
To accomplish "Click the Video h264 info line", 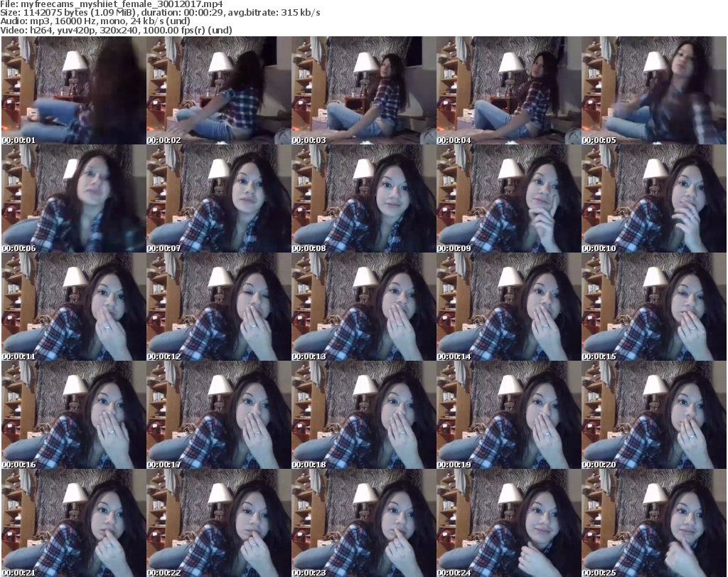I will pyautogui.click(x=116, y=30).
